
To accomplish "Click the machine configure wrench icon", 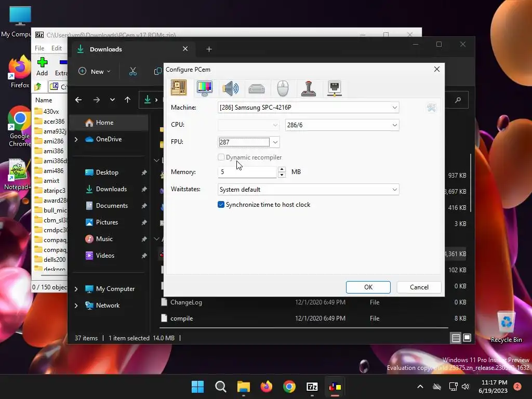I will click(431, 108).
